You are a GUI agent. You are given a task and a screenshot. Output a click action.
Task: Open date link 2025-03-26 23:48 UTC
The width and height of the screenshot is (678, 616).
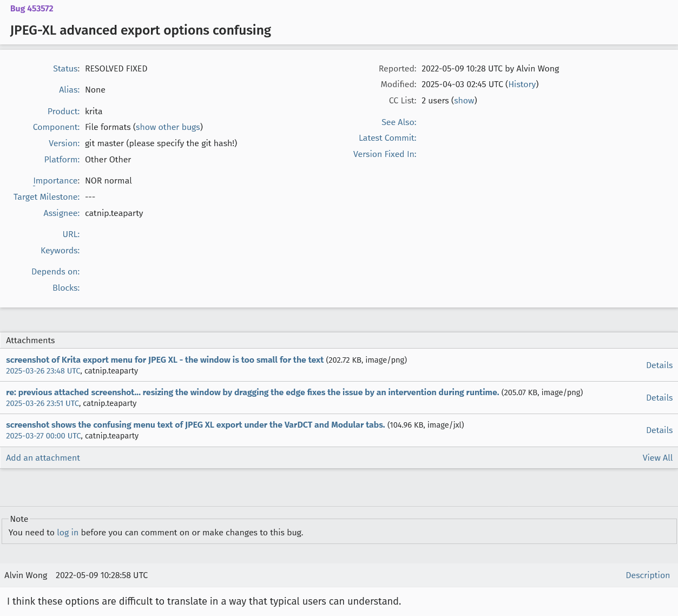click(x=43, y=371)
